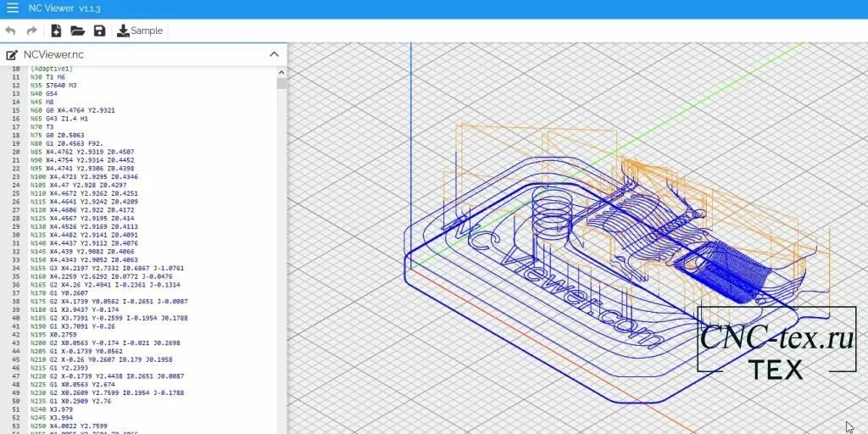Select line N45 M8
Image resolution: width=868 pixels, height=434 pixels.
pos(42,102)
